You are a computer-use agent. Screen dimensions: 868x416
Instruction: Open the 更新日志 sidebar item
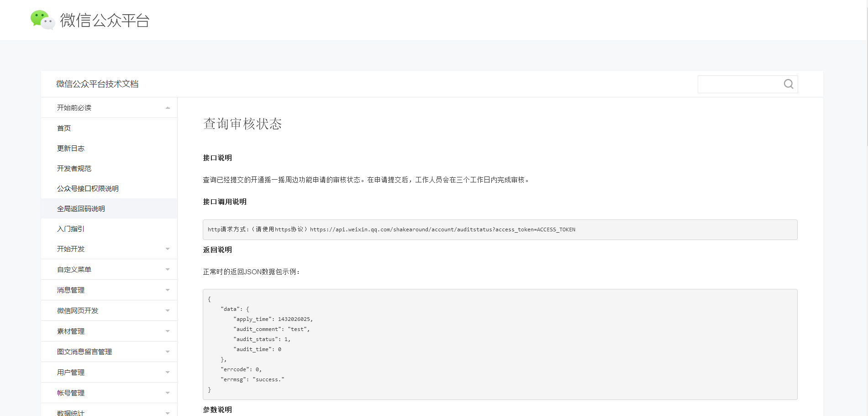109,148
